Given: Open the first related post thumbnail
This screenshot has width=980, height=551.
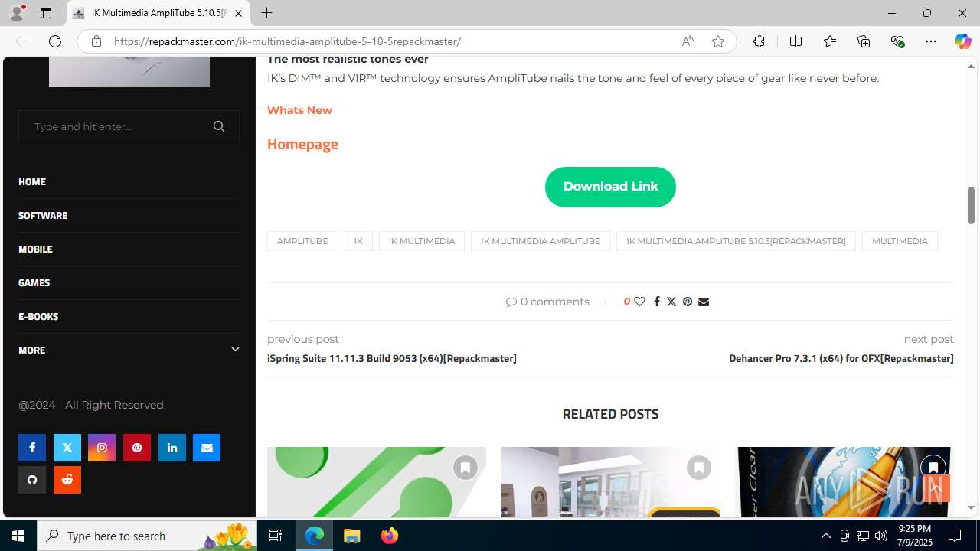Looking at the screenshot, I should [x=377, y=482].
